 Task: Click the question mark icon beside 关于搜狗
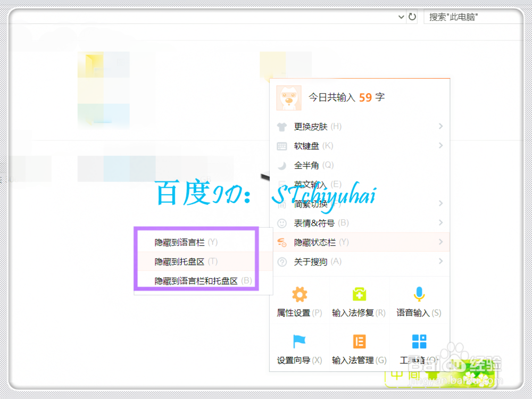[282, 262]
